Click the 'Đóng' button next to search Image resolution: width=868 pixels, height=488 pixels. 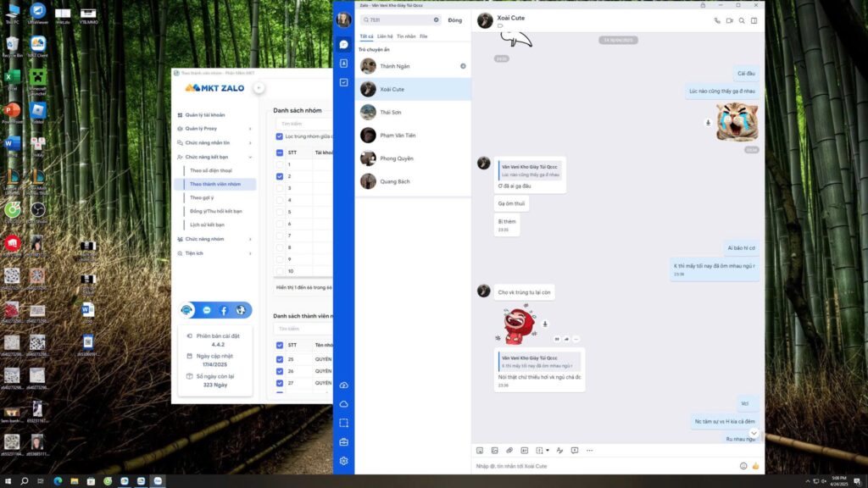coord(455,19)
